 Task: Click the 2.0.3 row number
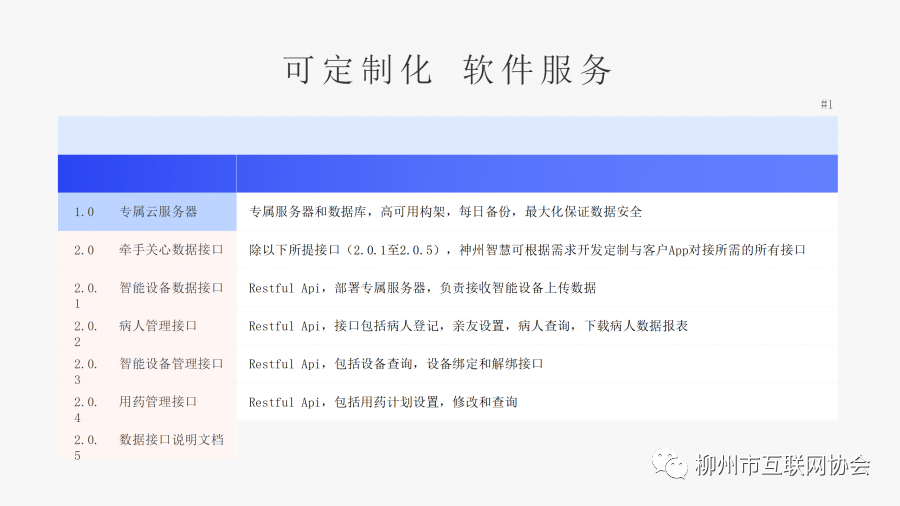tap(85, 371)
